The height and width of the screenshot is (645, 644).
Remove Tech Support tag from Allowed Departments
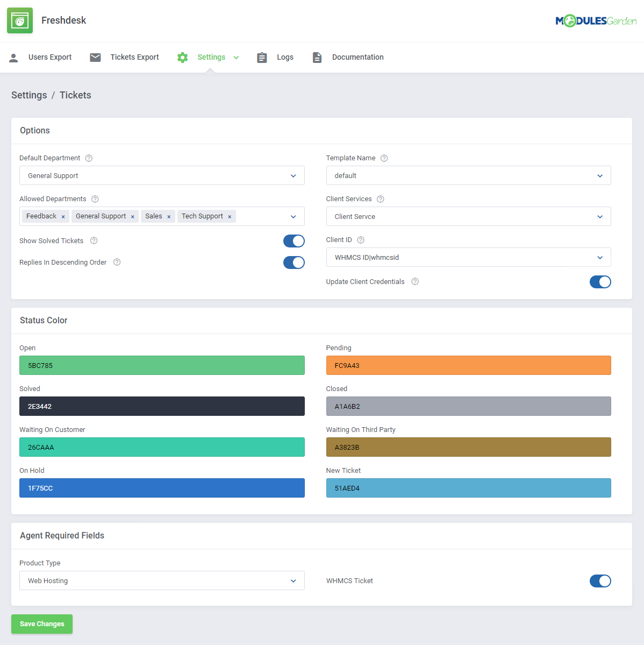click(230, 217)
